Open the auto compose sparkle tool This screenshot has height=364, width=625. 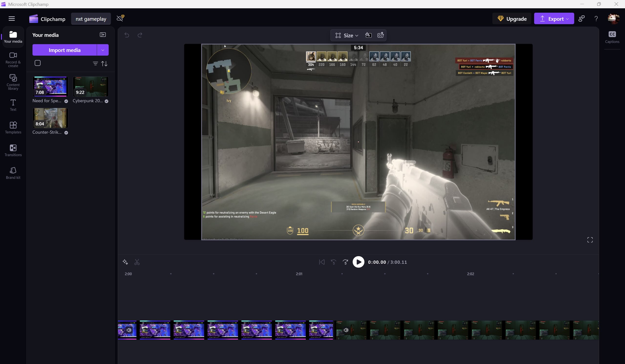coord(125,262)
